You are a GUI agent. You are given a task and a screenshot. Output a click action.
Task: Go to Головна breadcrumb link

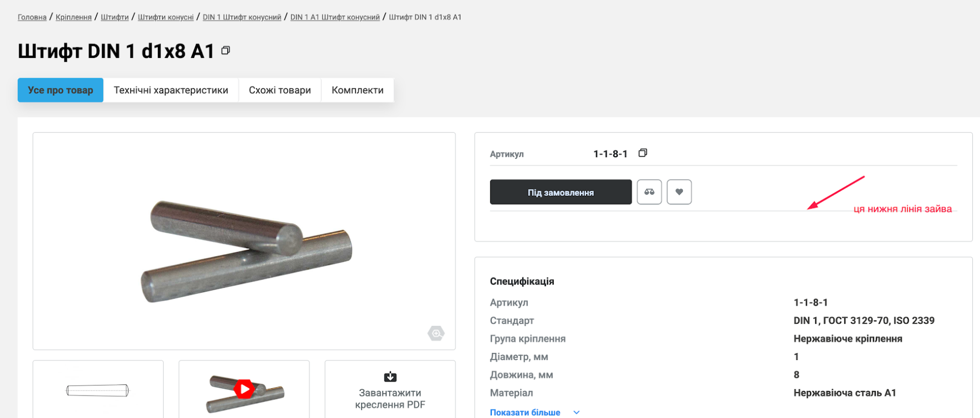point(32,17)
